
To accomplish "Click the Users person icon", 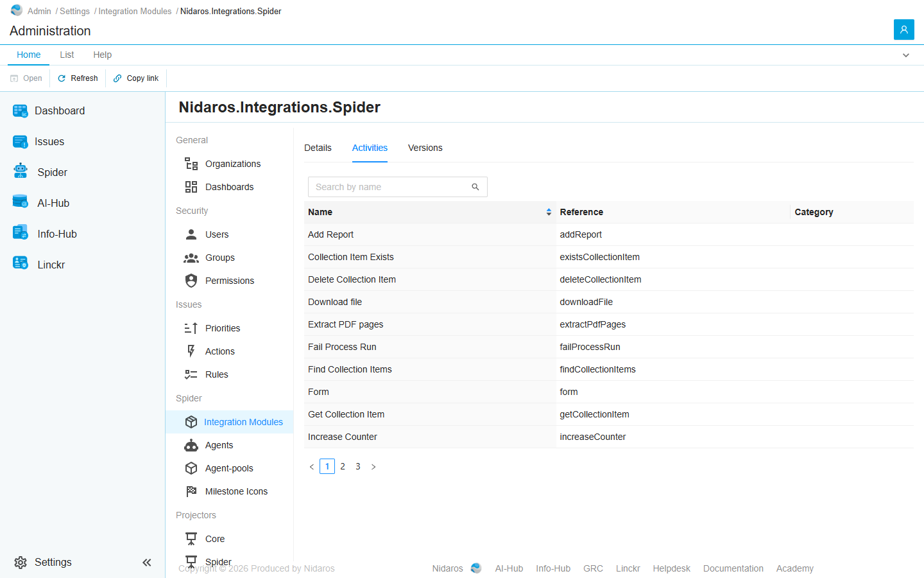I will click(x=191, y=234).
